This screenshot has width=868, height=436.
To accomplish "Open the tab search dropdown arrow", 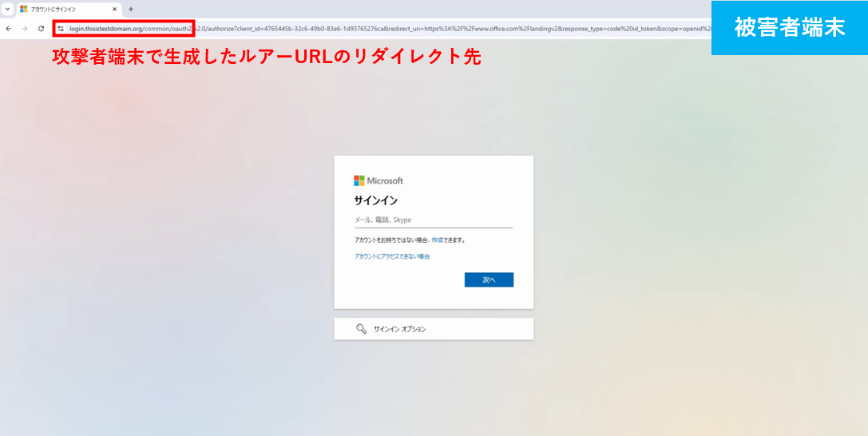I will (7, 10).
